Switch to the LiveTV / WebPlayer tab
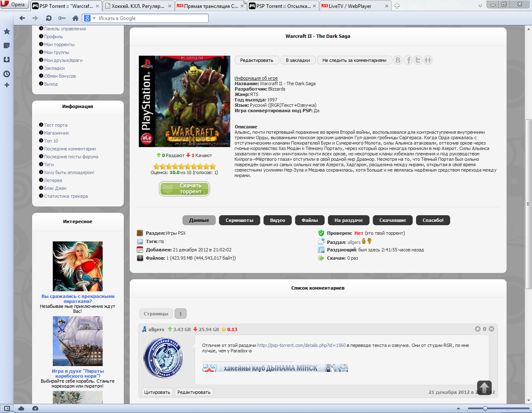This screenshot has height=413, width=532. [x=355, y=6]
